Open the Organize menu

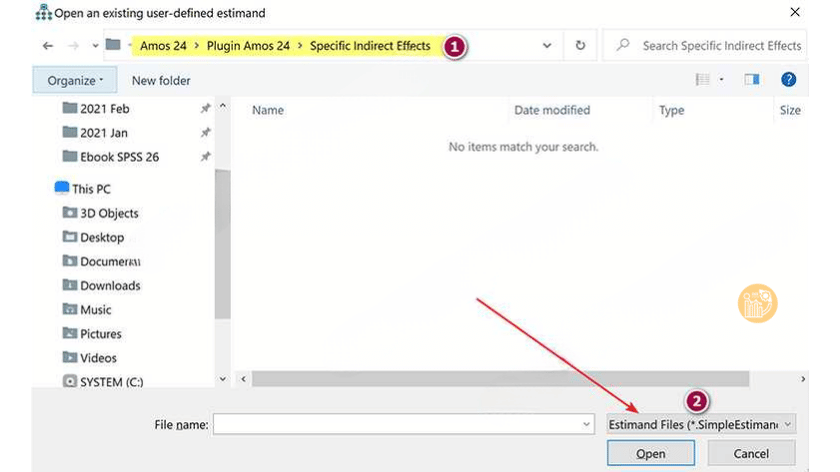click(x=75, y=80)
